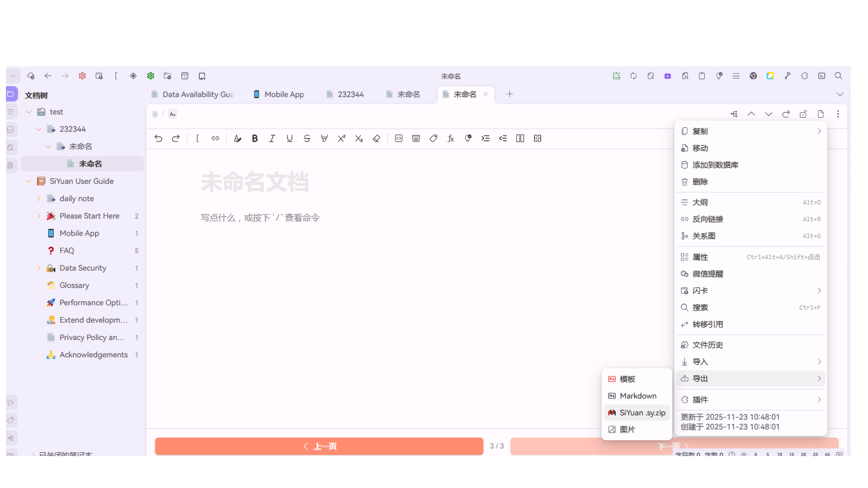Insert inline code using the code icon
The width and height of the screenshot is (868, 488).
[x=398, y=138]
